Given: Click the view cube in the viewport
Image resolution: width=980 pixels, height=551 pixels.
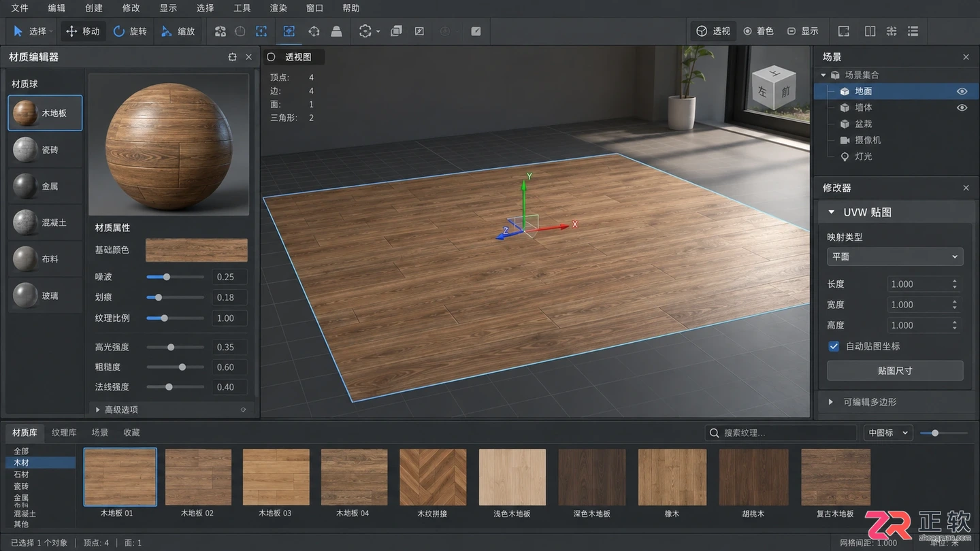Looking at the screenshot, I should pos(775,88).
